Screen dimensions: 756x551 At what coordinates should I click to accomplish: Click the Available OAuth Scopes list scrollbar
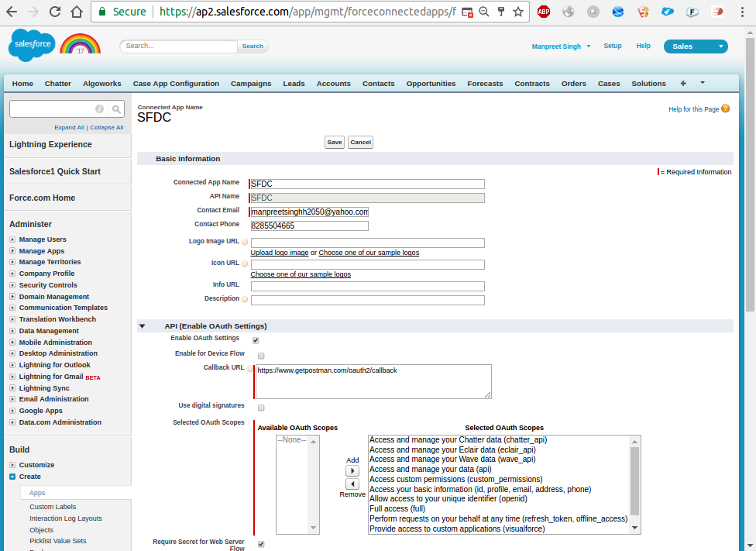pos(314,485)
